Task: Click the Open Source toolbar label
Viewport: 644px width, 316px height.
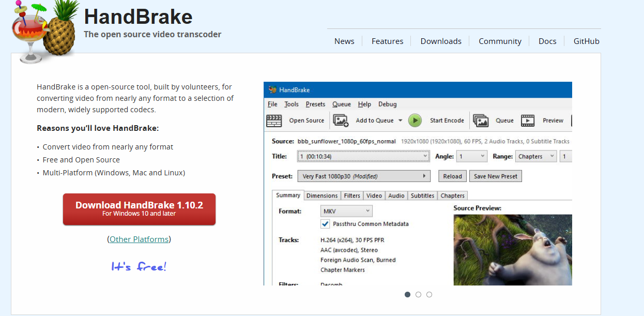Action: (x=306, y=121)
